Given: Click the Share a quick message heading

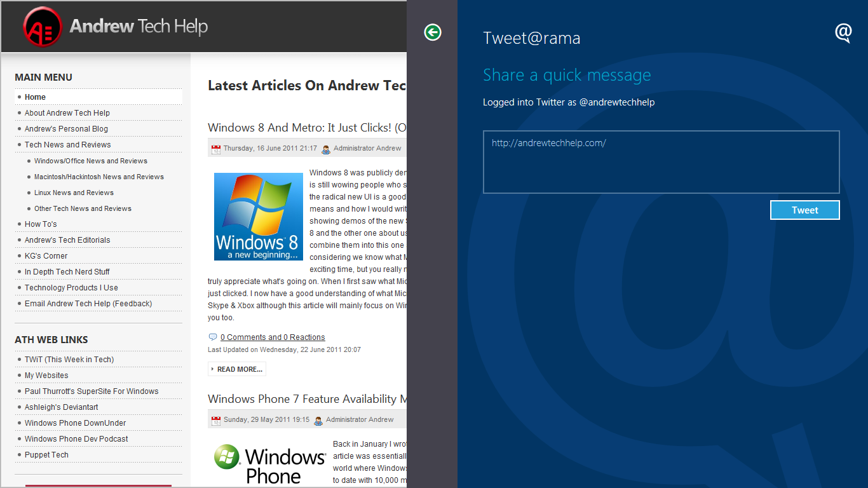Looking at the screenshot, I should tap(567, 75).
